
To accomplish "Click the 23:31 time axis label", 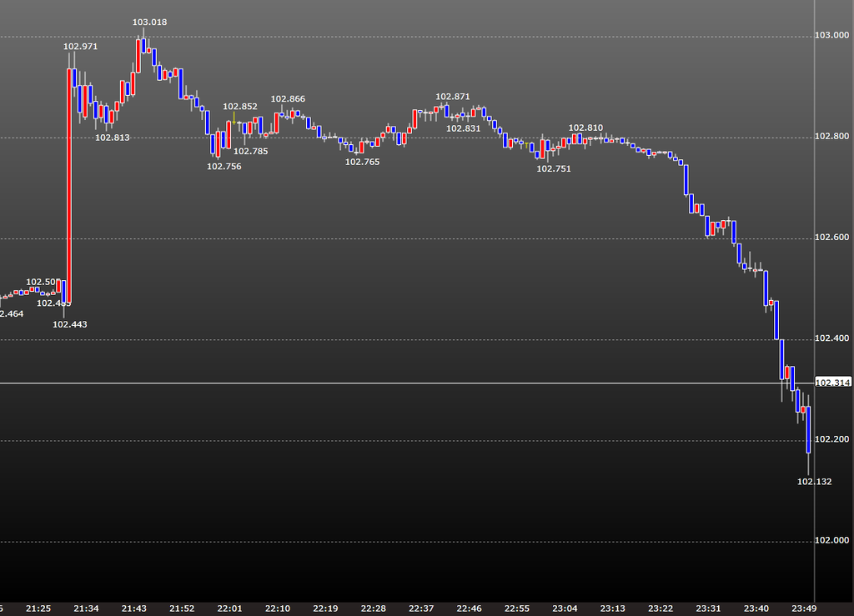I will [x=709, y=609].
